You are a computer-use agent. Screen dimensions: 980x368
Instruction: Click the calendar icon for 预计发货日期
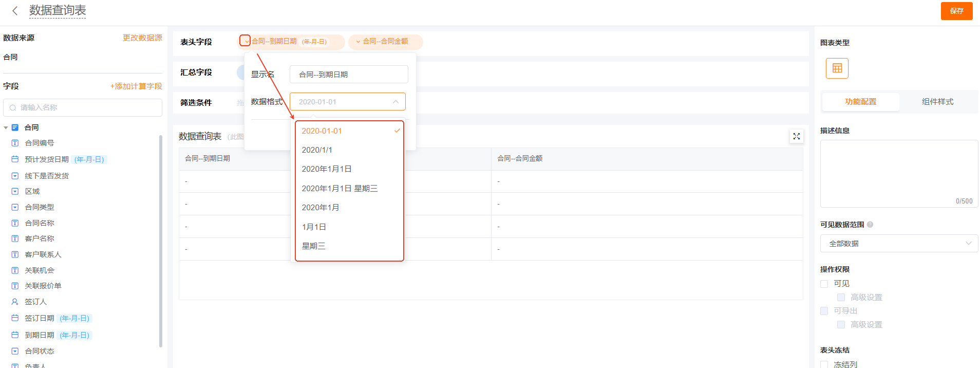[15, 159]
